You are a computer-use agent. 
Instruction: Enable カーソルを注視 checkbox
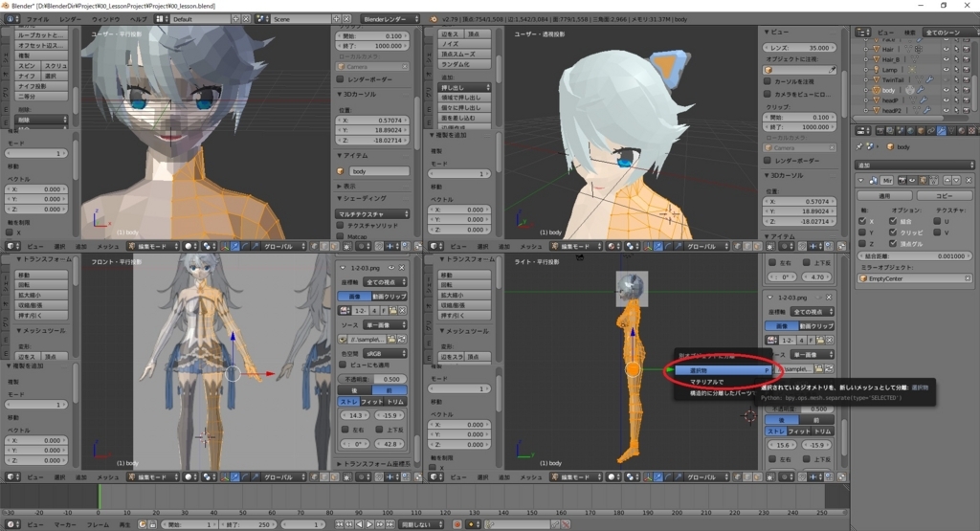pos(768,81)
